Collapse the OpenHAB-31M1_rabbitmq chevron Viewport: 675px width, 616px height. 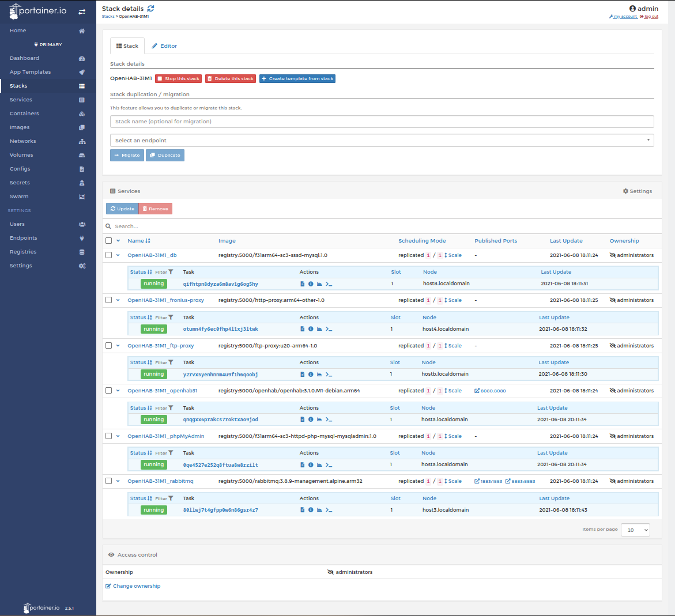click(118, 481)
